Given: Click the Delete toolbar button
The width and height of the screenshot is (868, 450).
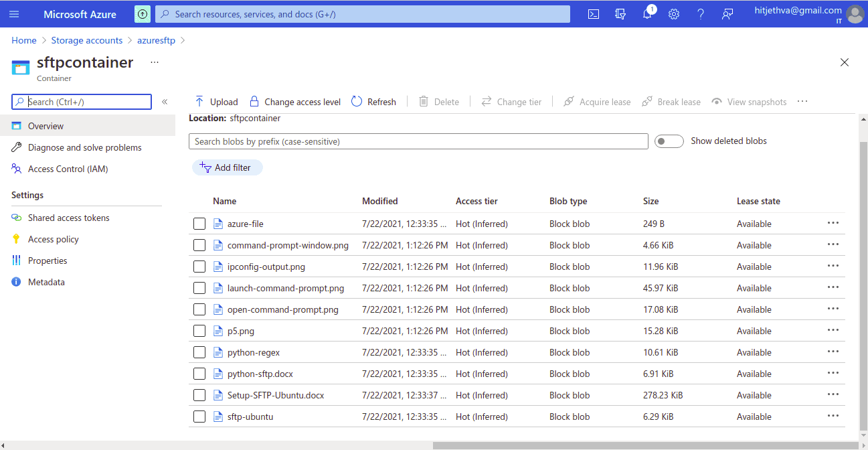Looking at the screenshot, I should [439, 102].
